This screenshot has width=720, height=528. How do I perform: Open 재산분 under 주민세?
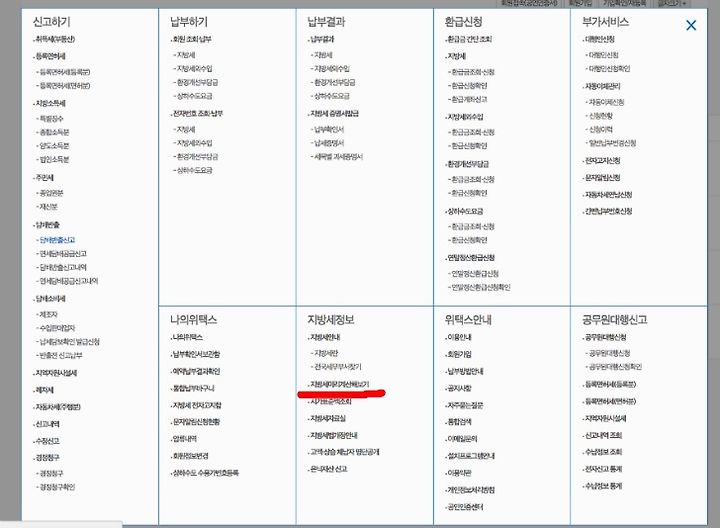click(x=49, y=207)
